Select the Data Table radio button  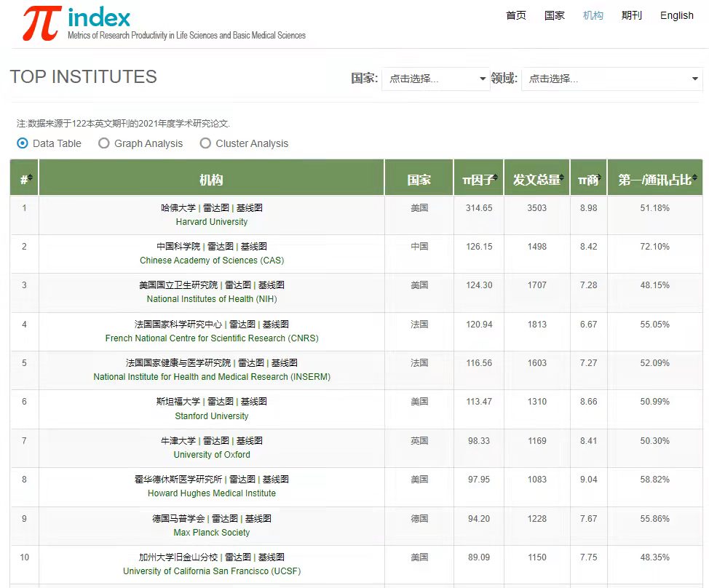pyautogui.click(x=23, y=143)
